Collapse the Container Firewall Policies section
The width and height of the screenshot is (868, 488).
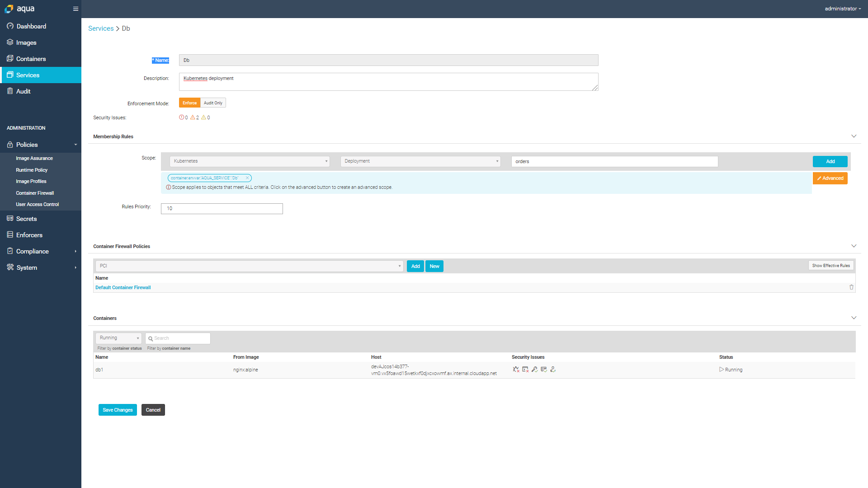[854, 246]
